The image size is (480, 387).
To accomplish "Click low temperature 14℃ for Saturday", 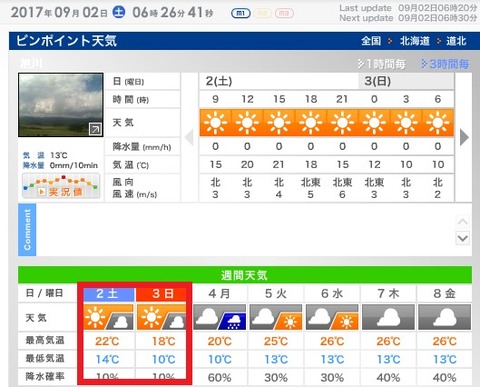I will point(107,359).
